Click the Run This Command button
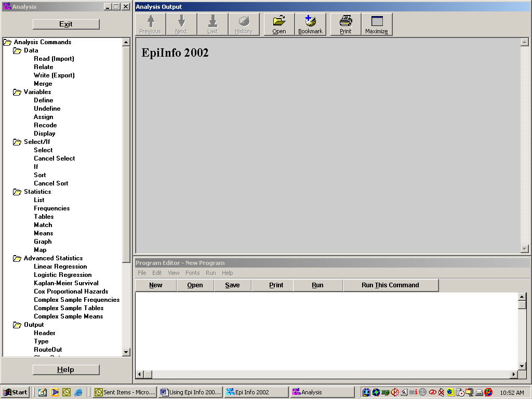This screenshot has width=532, height=399. (x=391, y=285)
